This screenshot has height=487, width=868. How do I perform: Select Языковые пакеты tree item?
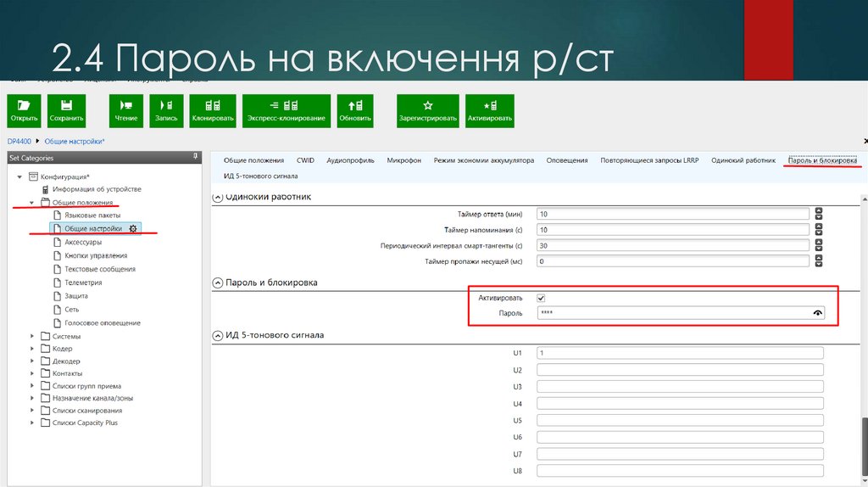tap(92, 215)
